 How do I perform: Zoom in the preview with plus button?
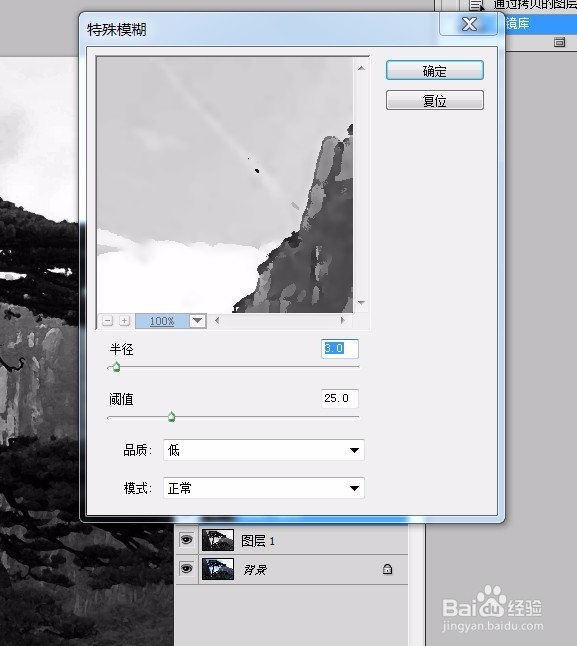point(124,321)
